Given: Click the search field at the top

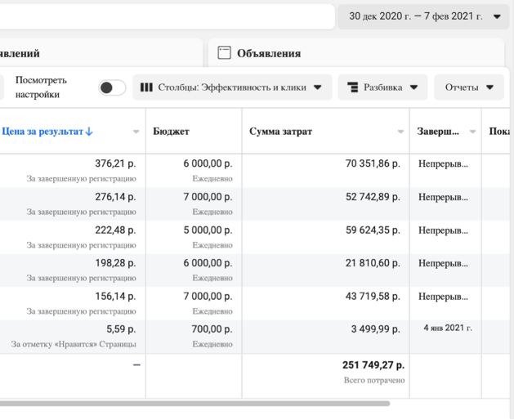Looking at the screenshot, I should [163, 16].
